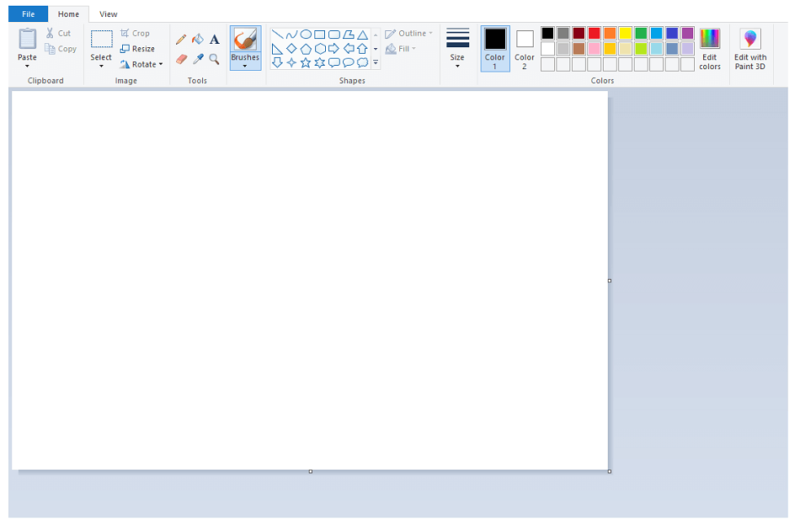Switch to the Home tab

(68, 14)
